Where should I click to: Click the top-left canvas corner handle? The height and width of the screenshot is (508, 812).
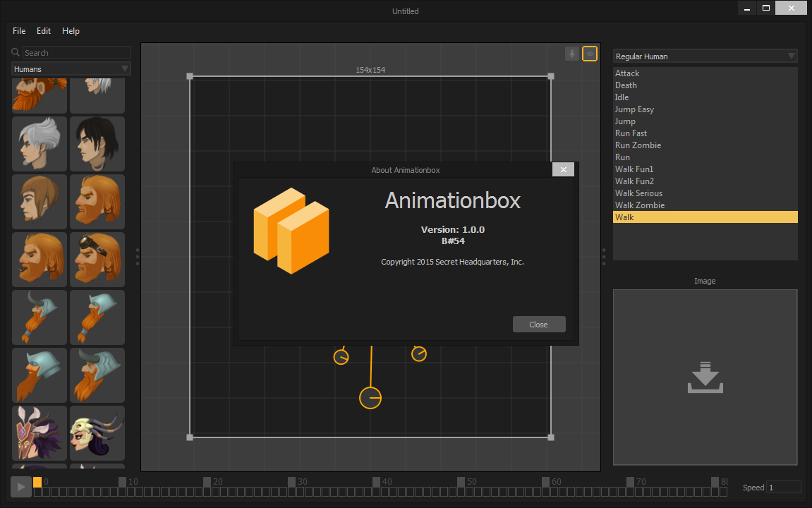point(190,76)
